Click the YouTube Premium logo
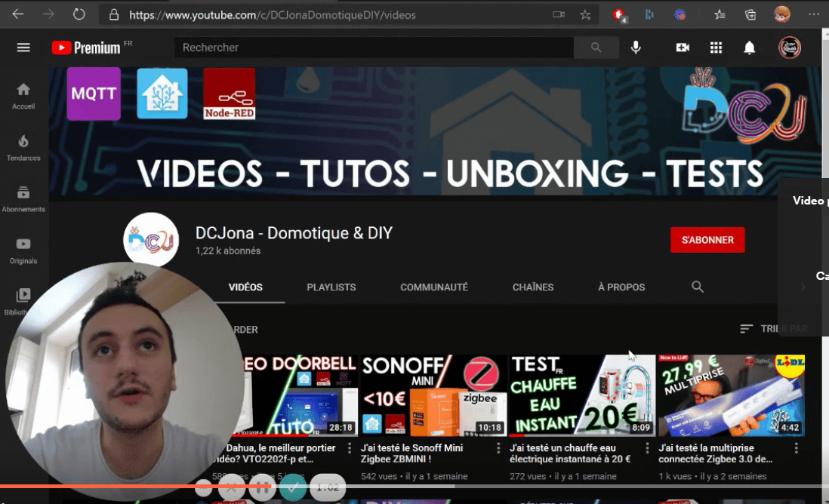 point(87,48)
